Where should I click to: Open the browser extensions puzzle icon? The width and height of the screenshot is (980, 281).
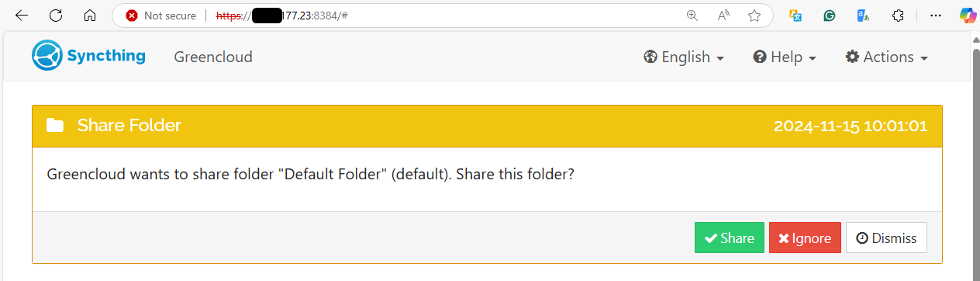pyautogui.click(x=899, y=16)
